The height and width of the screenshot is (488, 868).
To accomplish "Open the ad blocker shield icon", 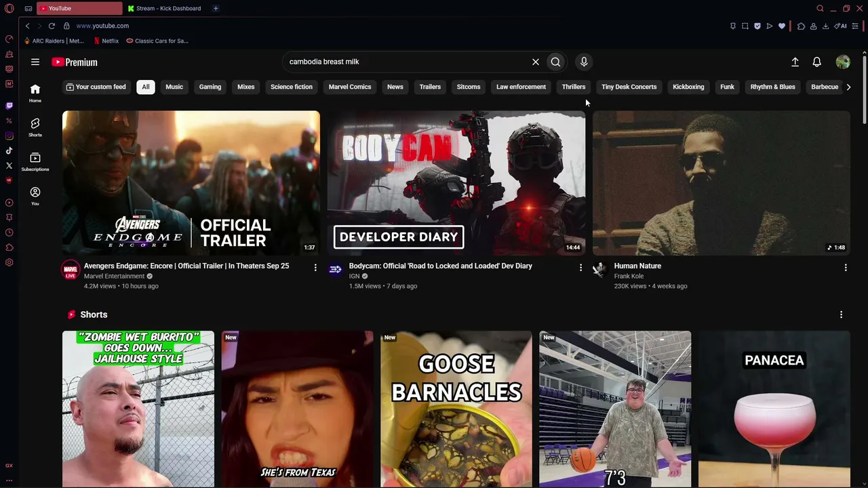I will (x=757, y=26).
